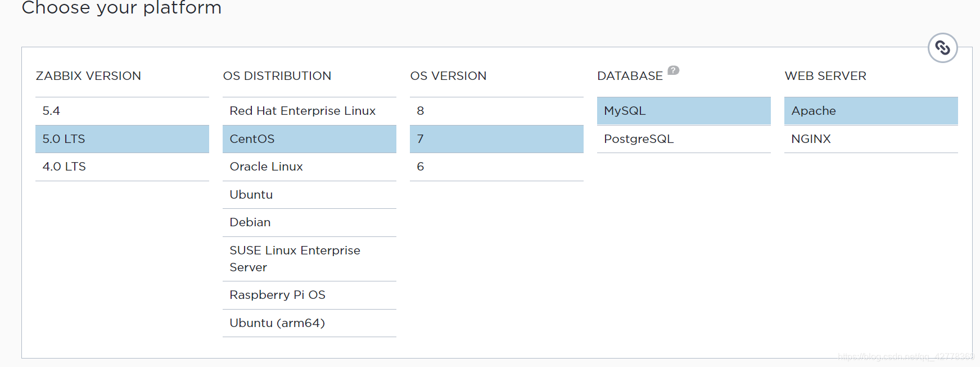Viewport: 980px width, 367px height.
Task: Click the ZABBIX VERSION column header
Action: tap(88, 76)
